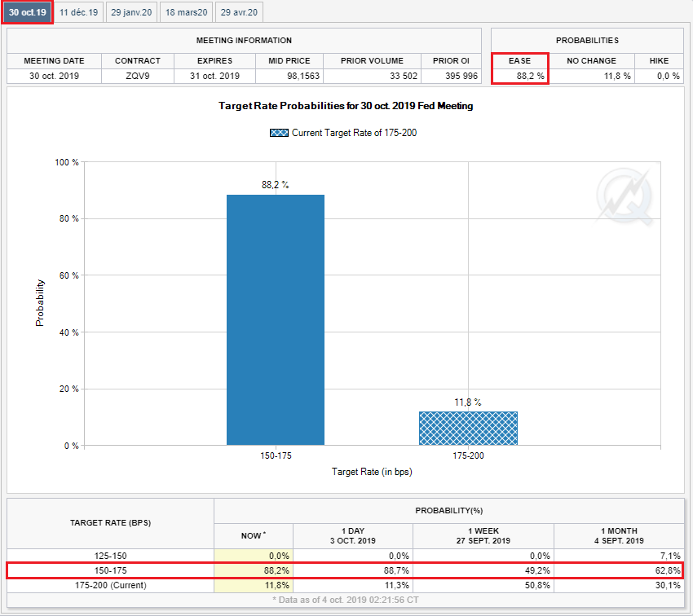Click the 1 MONTH 4 SEPT. 2019 header
The image size is (693, 616).
[x=617, y=535]
